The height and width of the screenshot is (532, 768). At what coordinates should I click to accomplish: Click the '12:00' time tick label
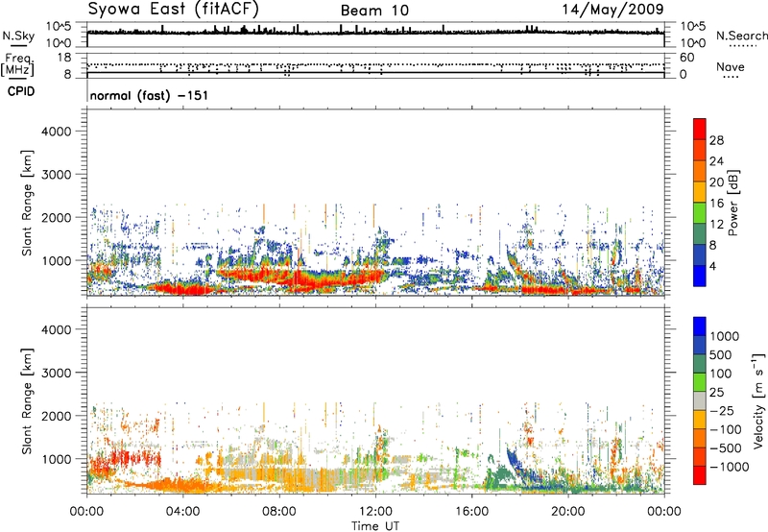tap(375, 512)
